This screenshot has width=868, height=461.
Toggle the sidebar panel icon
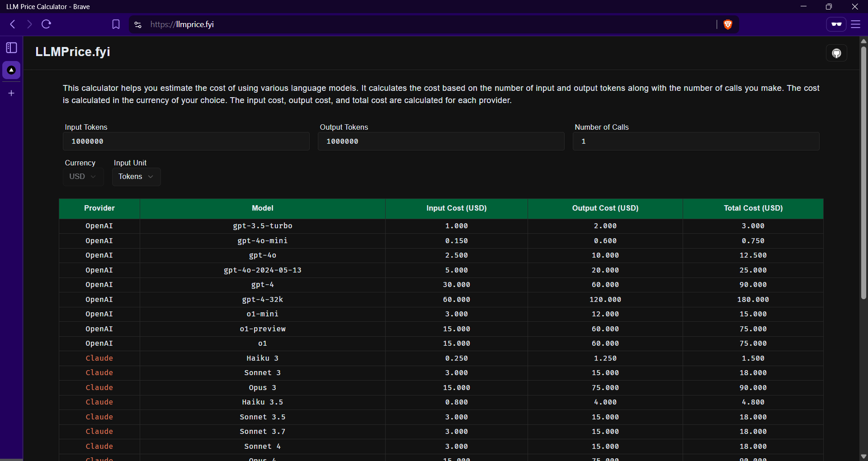[x=11, y=48]
